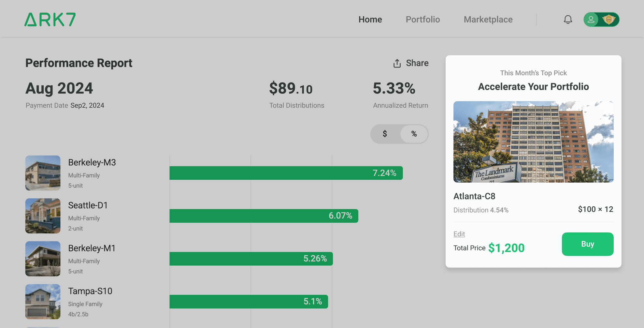This screenshot has width=644, height=328.
Task: Click the ARK7 logo
Action: pyautogui.click(x=50, y=20)
